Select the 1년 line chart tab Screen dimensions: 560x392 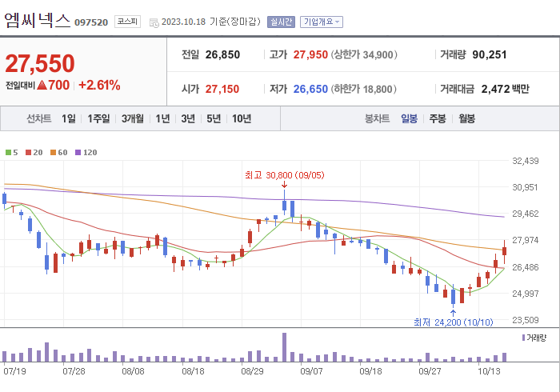[x=162, y=118]
